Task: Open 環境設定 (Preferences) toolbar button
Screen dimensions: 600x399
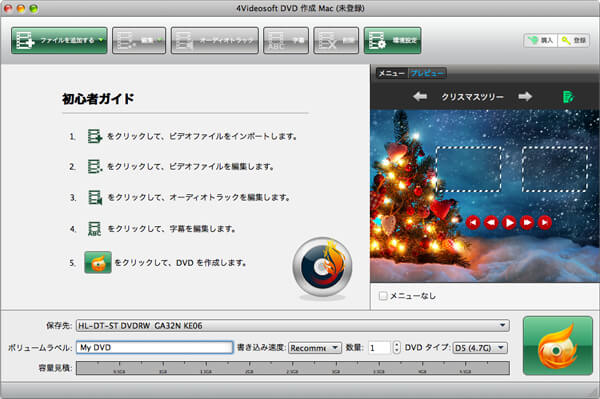Action: click(x=392, y=40)
